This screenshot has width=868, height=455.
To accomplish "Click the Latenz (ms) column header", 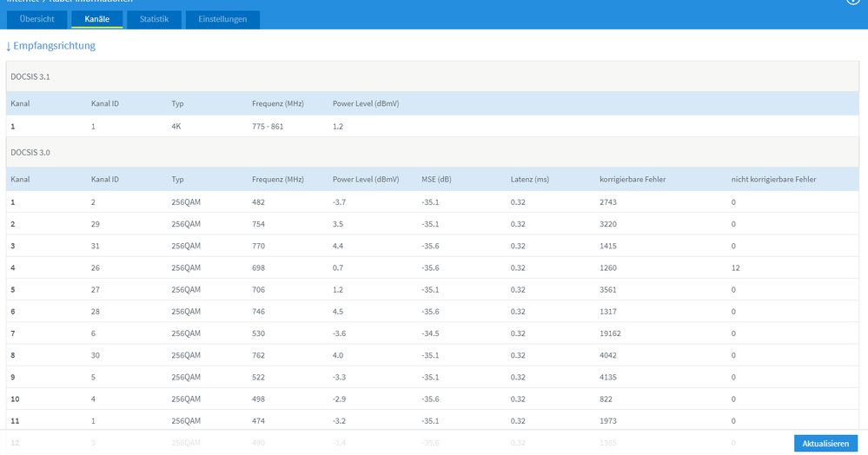I will click(530, 180).
